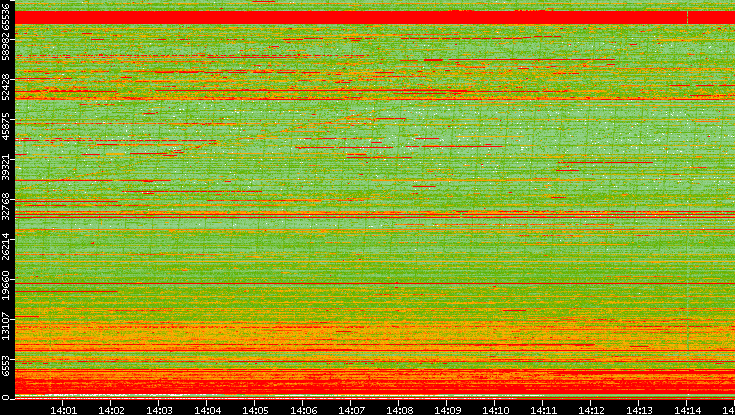Select the 14:10 time marker
This screenshot has height=415, width=735.
click(x=496, y=409)
